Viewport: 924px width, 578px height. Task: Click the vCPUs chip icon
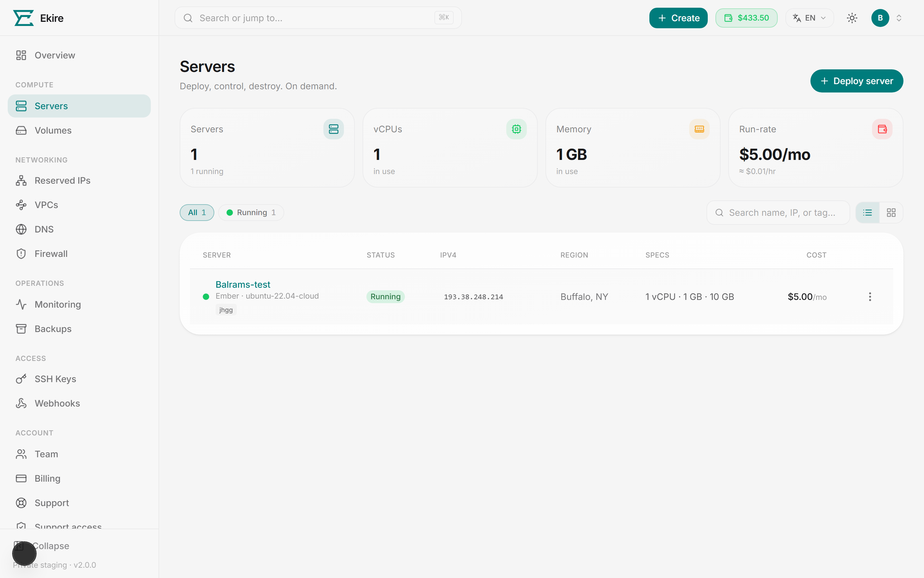pos(516,129)
